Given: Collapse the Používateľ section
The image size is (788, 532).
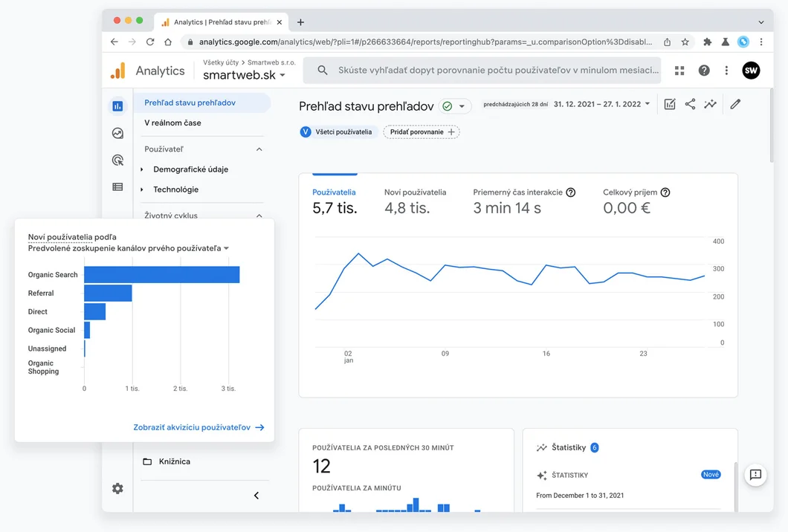Looking at the screenshot, I should coord(259,149).
